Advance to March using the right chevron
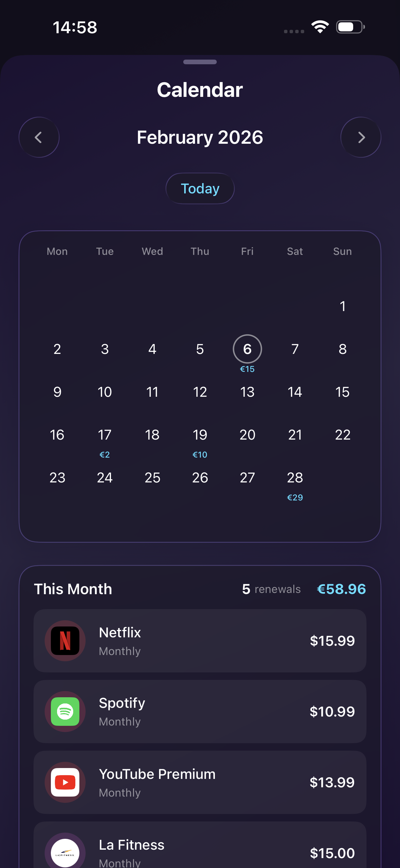Viewport: 400px width, 868px height. [x=361, y=137]
